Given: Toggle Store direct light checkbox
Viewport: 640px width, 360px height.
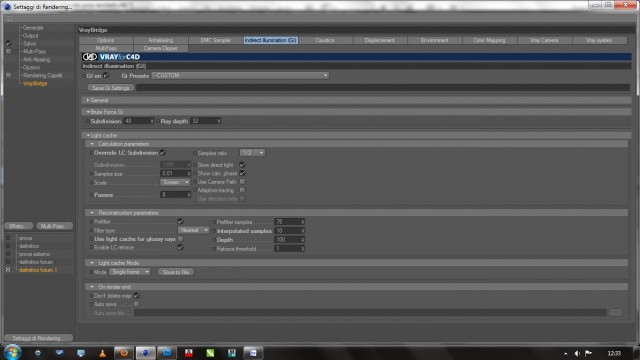Looking at the screenshot, I should pyautogui.click(x=242, y=164).
